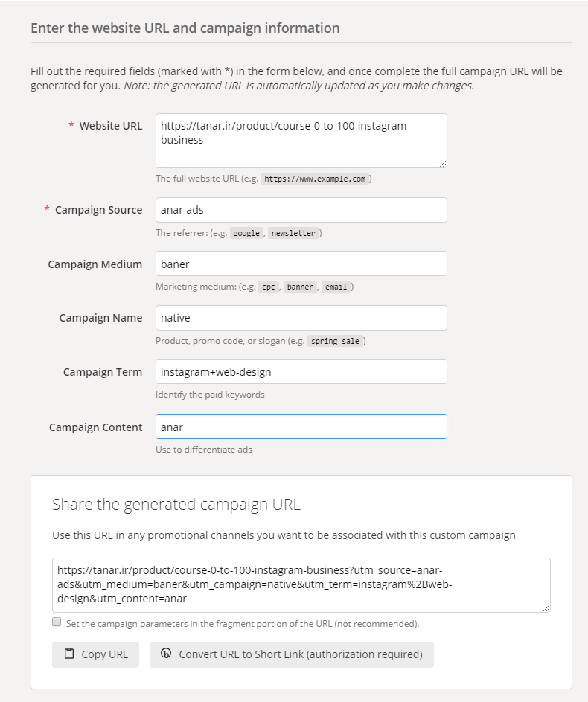Image resolution: width=588 pixels, height=702 pixels.
Task: Click the 'Campaign Source' field label
Action: click(x=98, y=210)
